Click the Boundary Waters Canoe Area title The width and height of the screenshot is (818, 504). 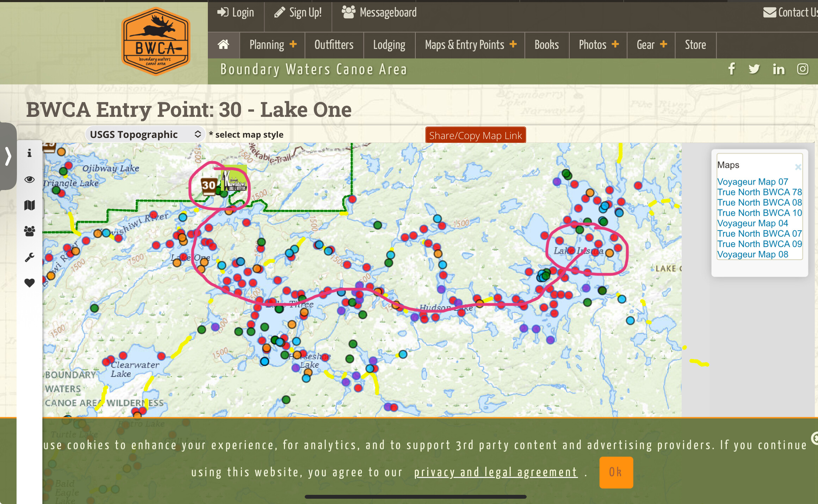[x=314, y=70]
